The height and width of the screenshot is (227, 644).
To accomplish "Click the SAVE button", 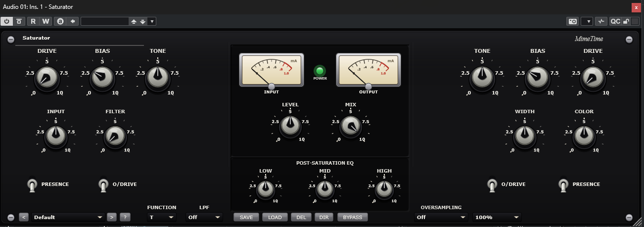I will point(247,217).
